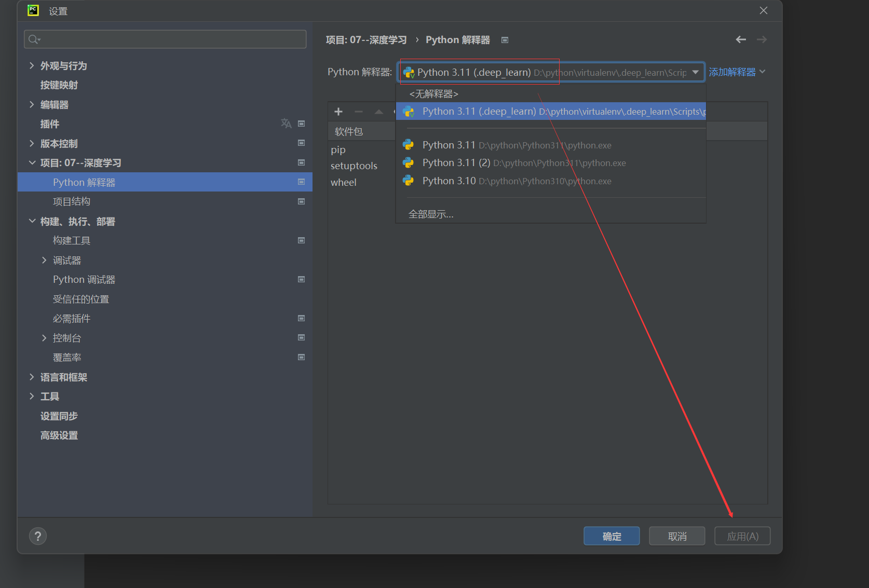Screen dimensions: 869x588
Task: Expand the 语言和框架 section
Action: pyautogui.click(x=32, y=377)
